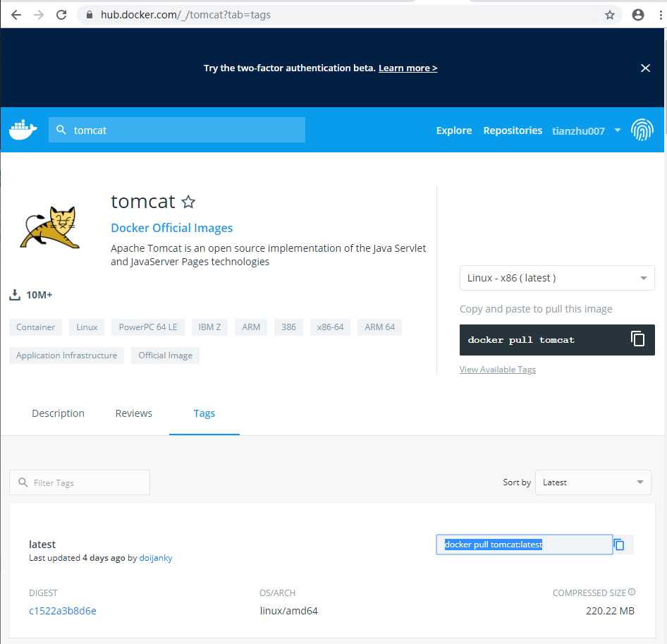The height and width of the screenshot is (644, 667).
Task: Focus the tomcat search field
Action: pyautogui.click(x=176, y=130)
